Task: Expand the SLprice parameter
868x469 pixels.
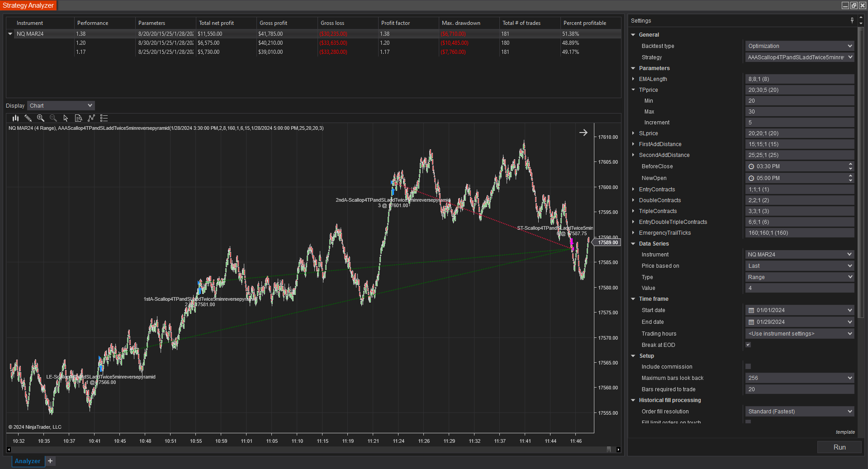Action: (633, 133)
